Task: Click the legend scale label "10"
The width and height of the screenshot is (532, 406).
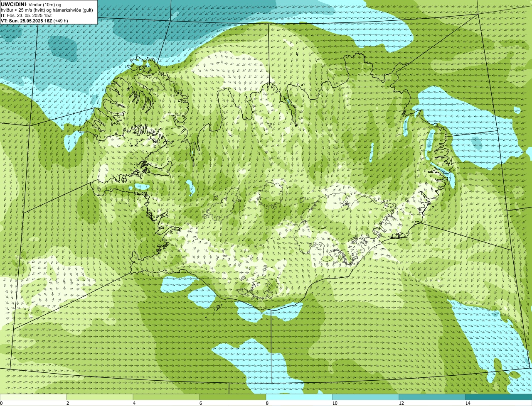Action: [335, 403]
